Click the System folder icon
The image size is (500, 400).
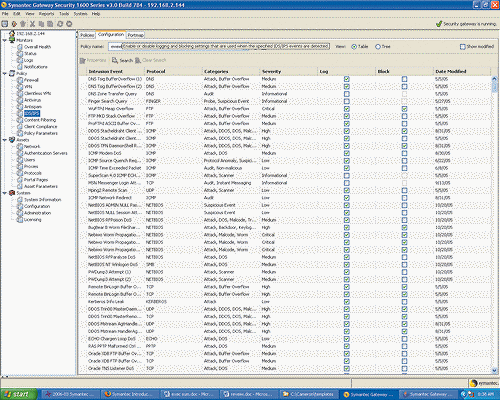pyautogui.click(x=12, y=193)
